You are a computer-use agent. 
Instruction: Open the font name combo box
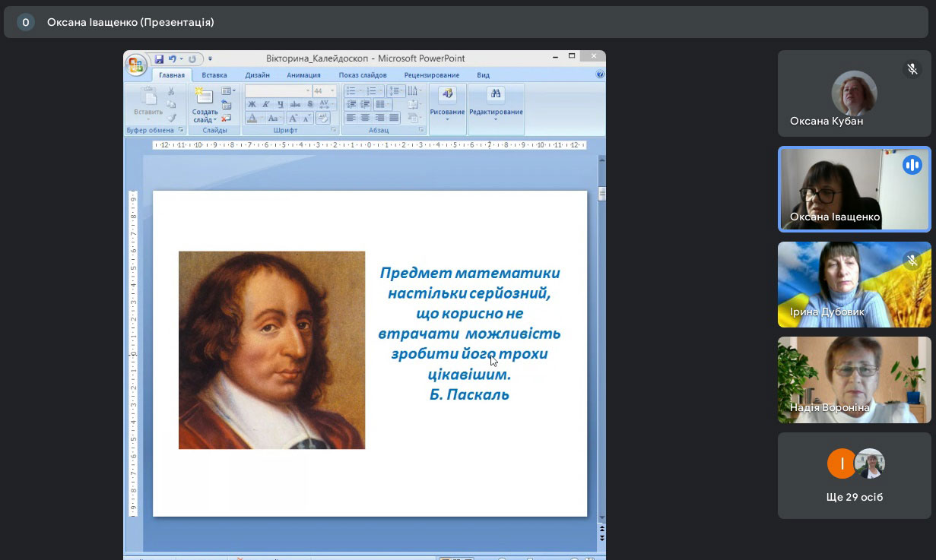[278, 90]
